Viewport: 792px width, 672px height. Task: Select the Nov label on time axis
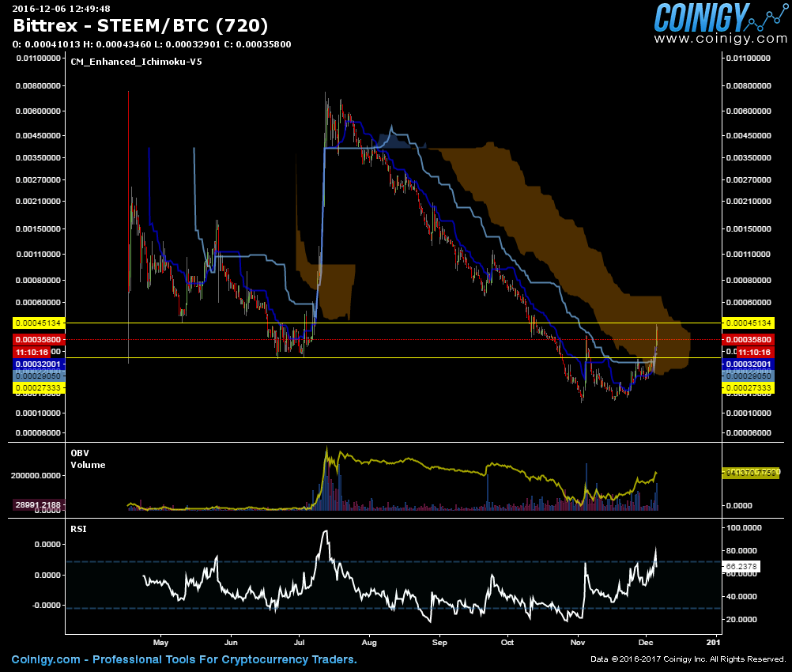[577, 643]
